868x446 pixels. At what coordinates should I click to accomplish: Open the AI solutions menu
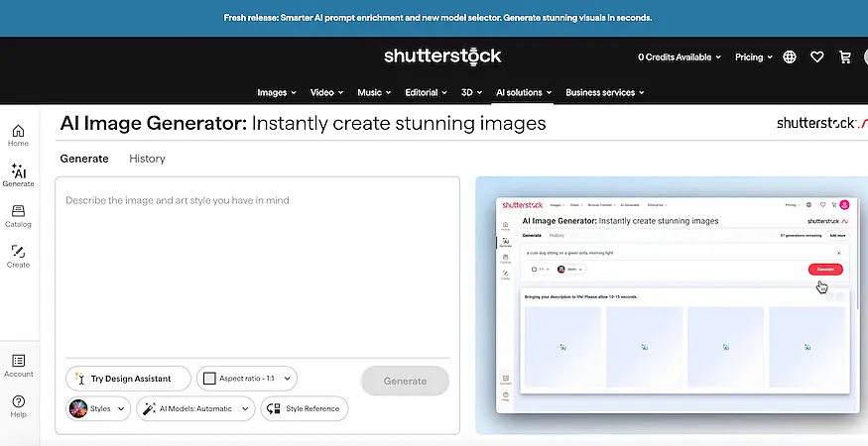(x=524, y=92)
